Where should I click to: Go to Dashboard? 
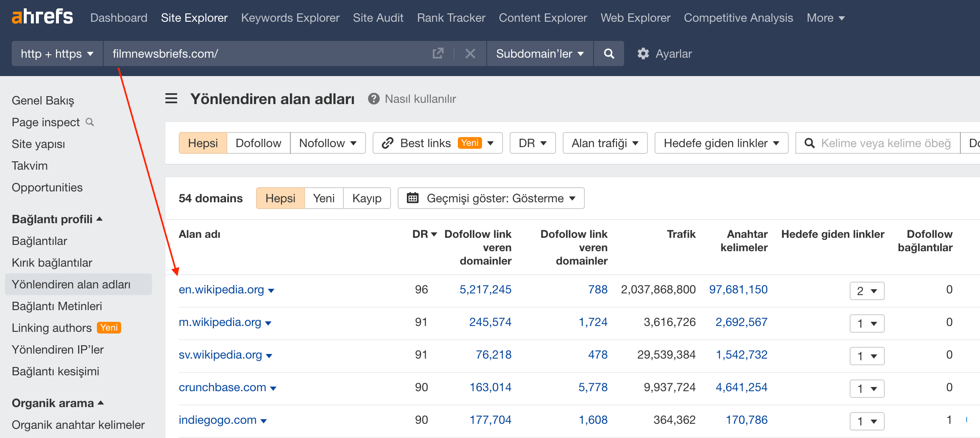tap(119, 18)
